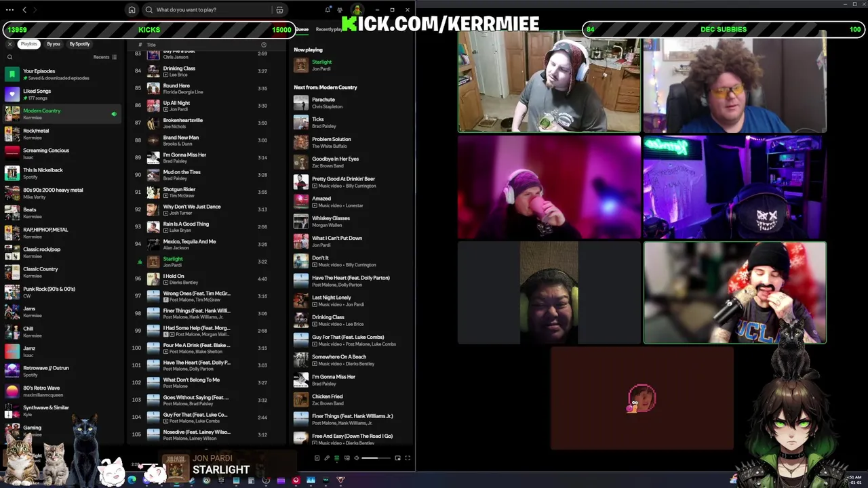Sort by duration clock column icon

[x=264, y=45]
